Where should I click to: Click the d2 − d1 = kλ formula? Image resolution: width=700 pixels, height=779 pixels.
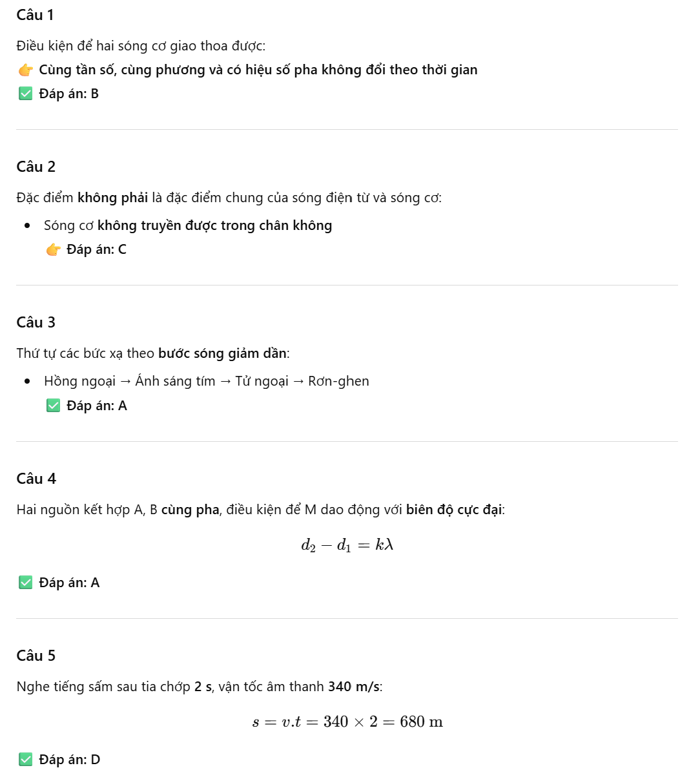click(347, 545)
